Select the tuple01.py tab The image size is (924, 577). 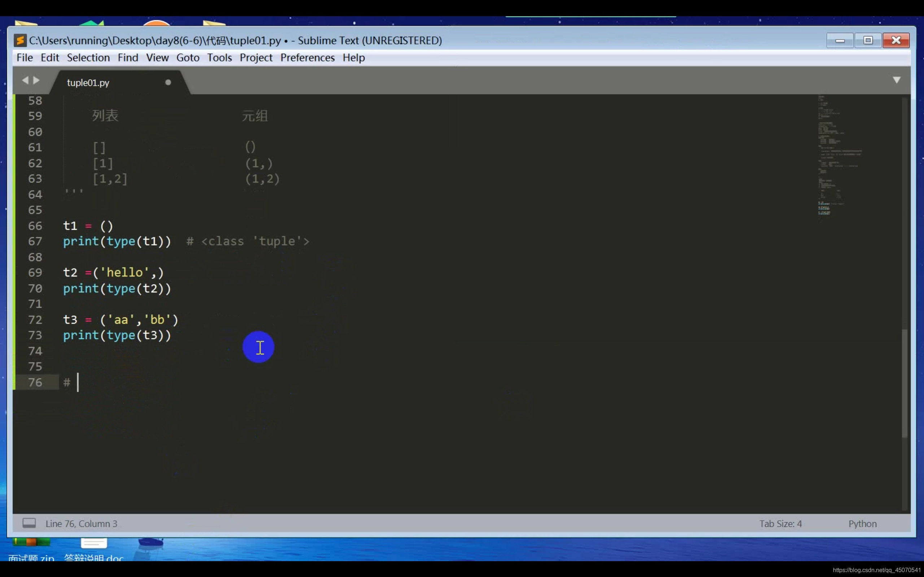(x=88, y=83)
